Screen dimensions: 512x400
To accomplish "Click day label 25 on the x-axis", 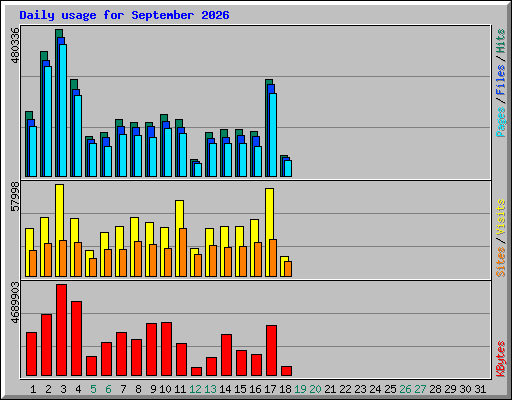I will click(390, 389).
